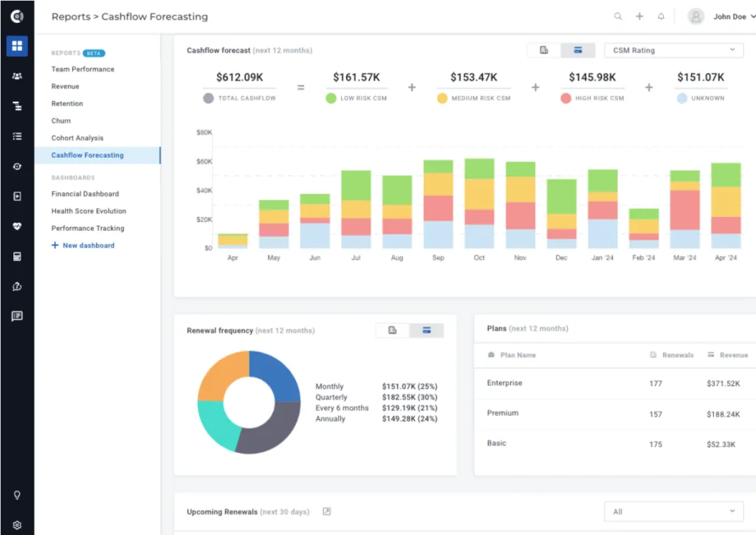The height and width of the screenshot is (535, 756).
Task: Click the Oct bar in cashflow chart
Action: tap(479, 204)
